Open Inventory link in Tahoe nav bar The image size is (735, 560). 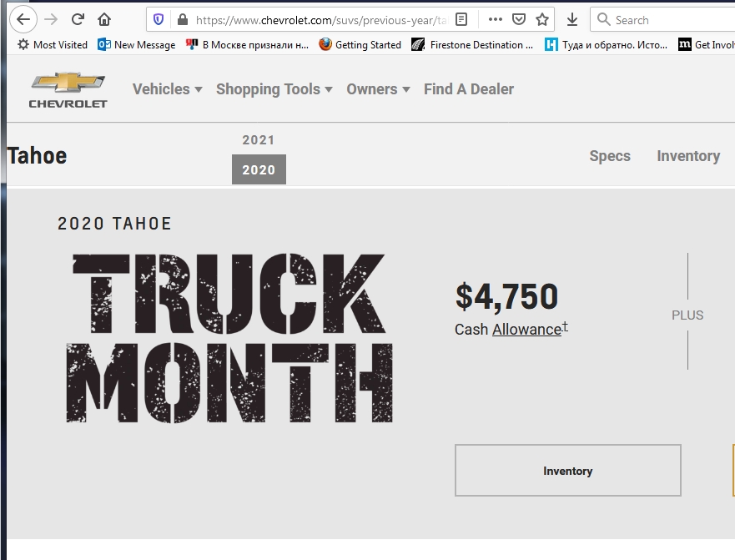688,156
